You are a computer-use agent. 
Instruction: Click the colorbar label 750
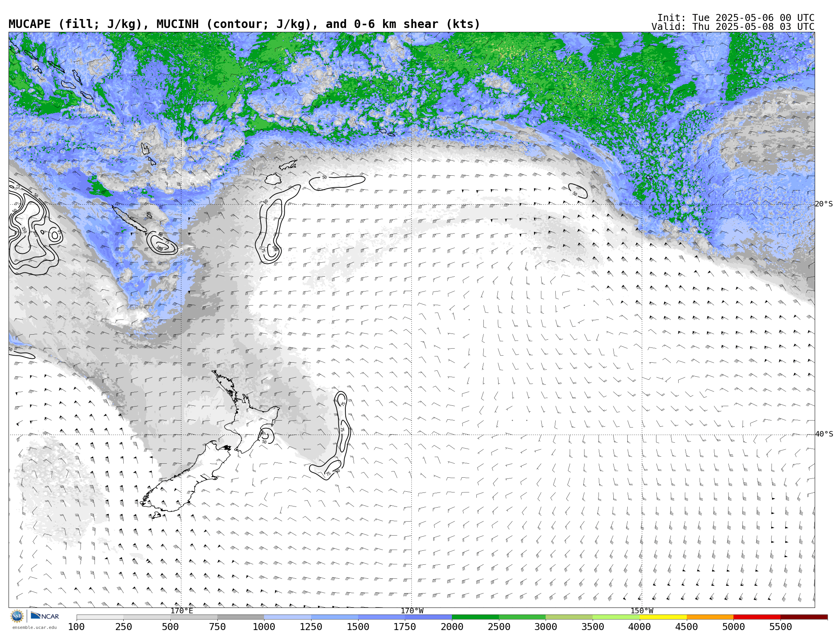217,627
